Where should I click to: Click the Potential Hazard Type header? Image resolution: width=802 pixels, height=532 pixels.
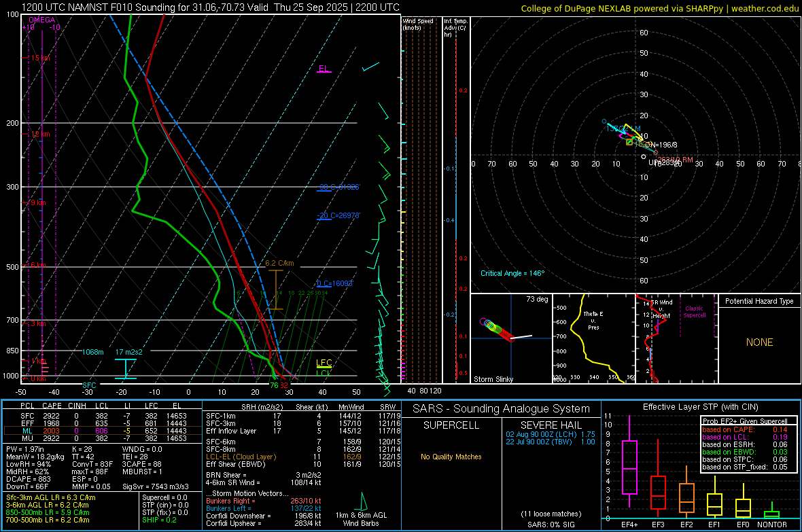coord(759,301)
